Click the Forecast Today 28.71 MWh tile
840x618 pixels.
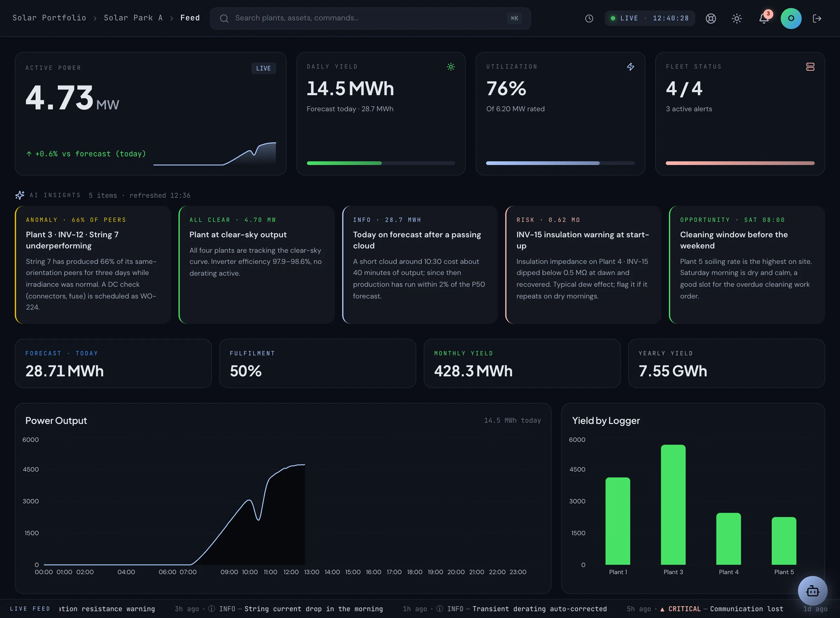[113, 363]
